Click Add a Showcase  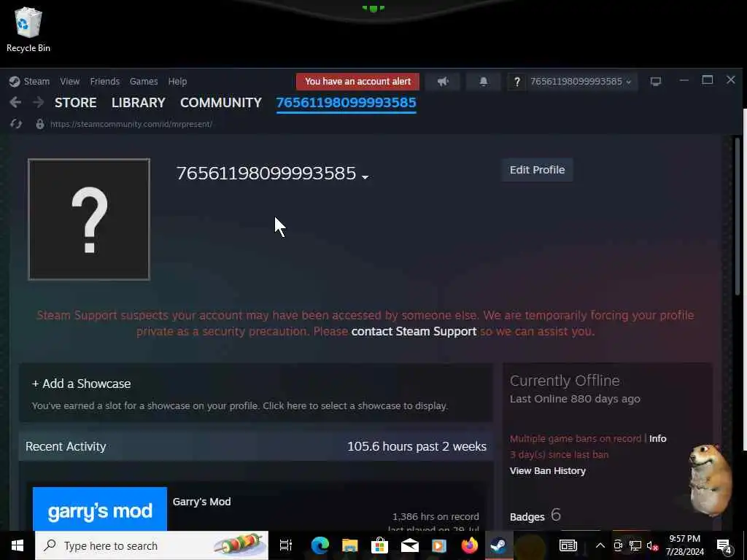(x=81, y=384)
